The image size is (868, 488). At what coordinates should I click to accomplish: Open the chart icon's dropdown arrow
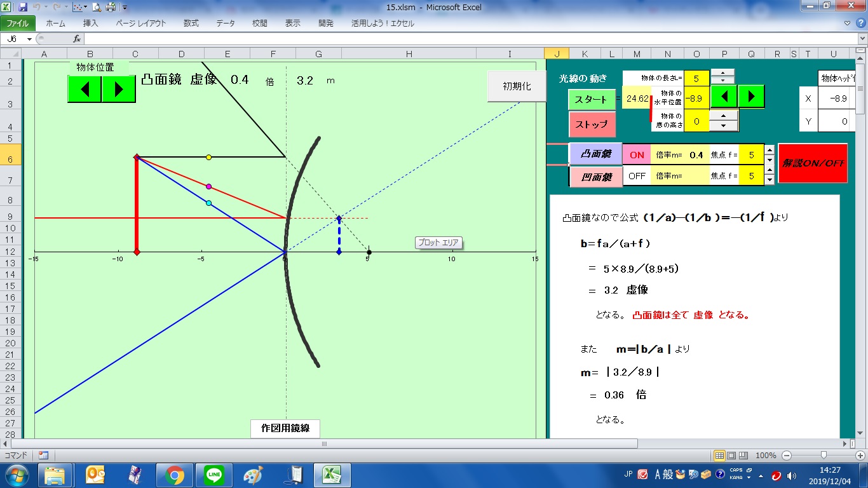tap(86, 8)
